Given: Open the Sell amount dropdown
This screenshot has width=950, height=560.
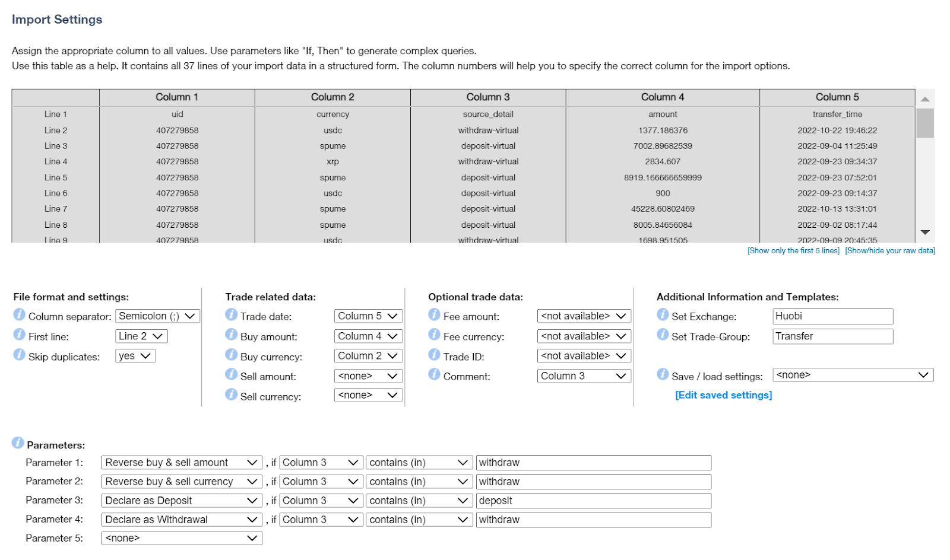Looking at the screenshot, I should [x=368, y=376].
